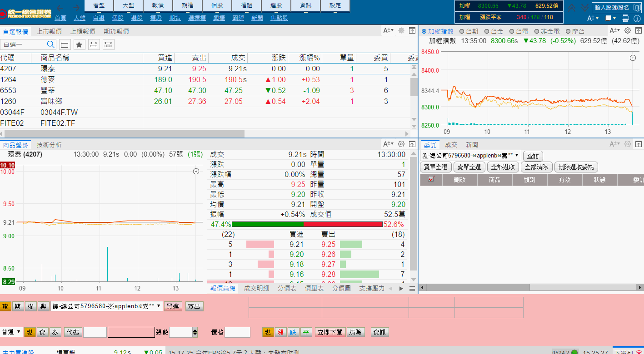
Task: Click the star favorites icon in watchlist toolbar
Action: pos(80,44)
